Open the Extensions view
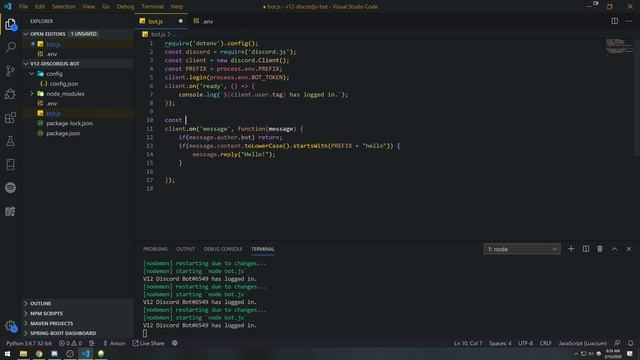 [10, 118]
